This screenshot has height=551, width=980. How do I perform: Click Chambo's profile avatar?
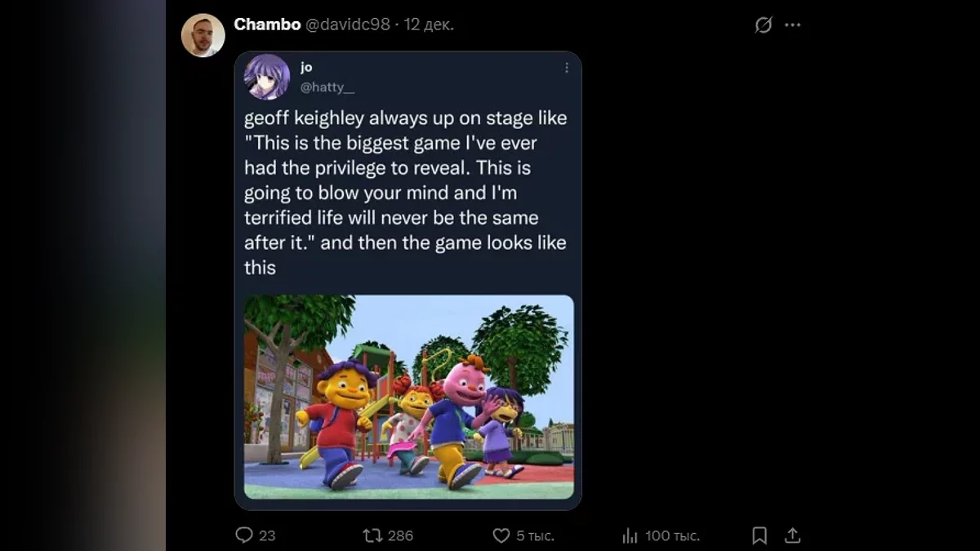[203, 35]
